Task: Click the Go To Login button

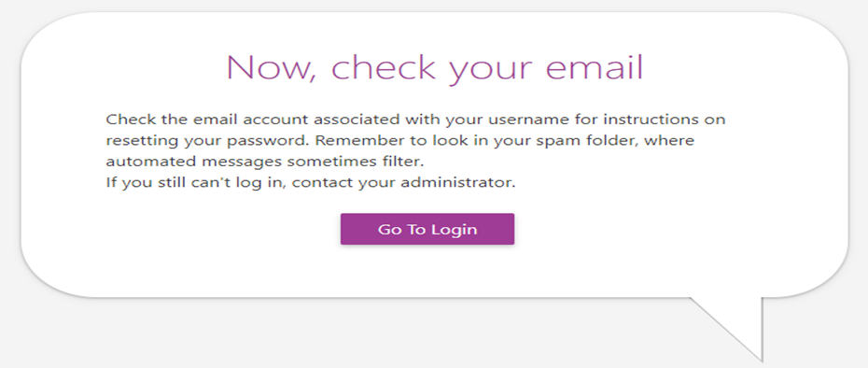Action: point(427,229)
